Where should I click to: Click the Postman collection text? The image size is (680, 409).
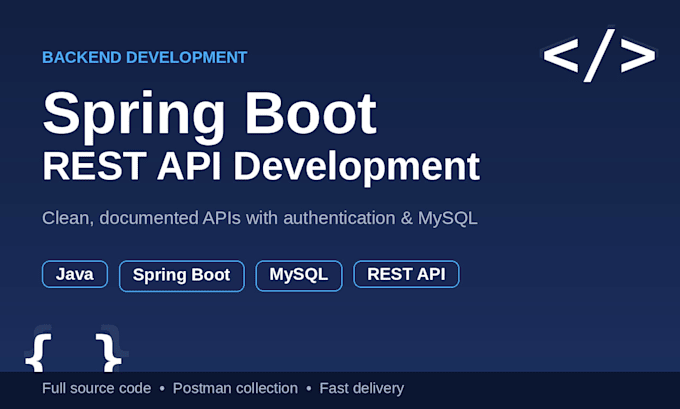[x=235, y=388]
